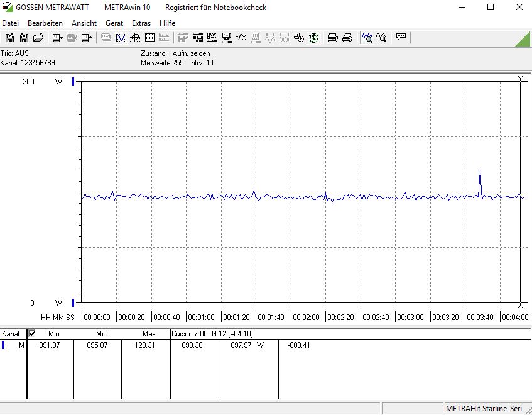Click the comment speech bubble icon
Viewport: 532px width, 415px height.
click(x=401, y=38)
